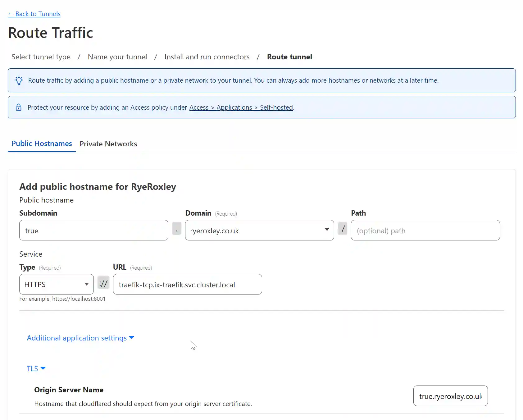Click the HTTPS type dropdown caret arrow
Screen dimensions: 523x420
pos(86,284)
